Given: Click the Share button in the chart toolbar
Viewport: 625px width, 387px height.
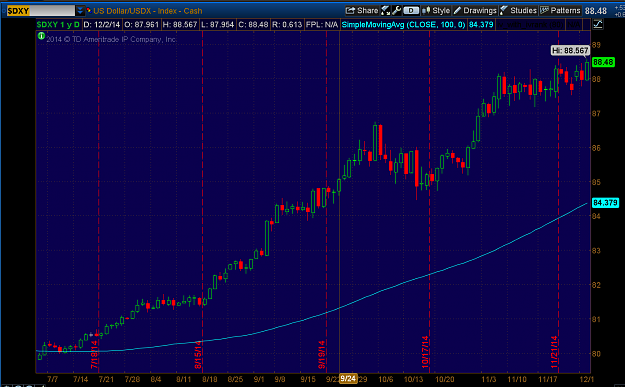Looking at the screenshot, I should pos(362,10).
